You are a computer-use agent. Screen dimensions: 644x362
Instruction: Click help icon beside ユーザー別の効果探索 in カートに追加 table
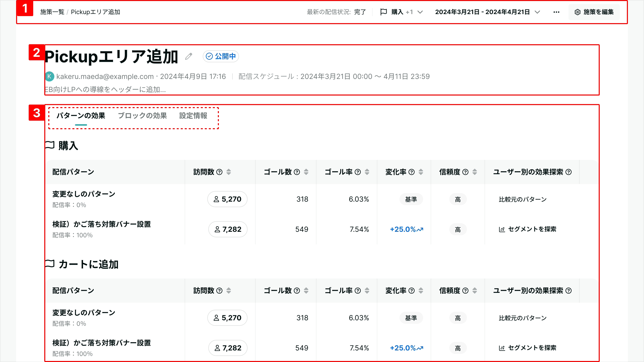click(x=569, y=291)
